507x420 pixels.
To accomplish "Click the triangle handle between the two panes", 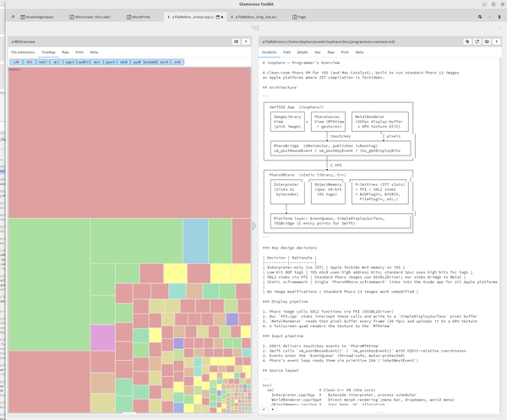I will (254, 226).
